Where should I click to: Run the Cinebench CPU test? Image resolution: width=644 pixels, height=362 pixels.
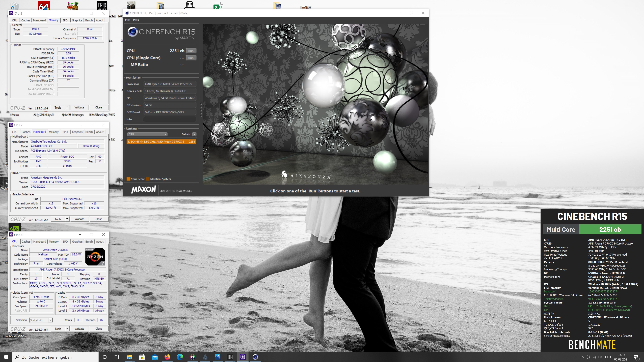click(x=191, y=51)
